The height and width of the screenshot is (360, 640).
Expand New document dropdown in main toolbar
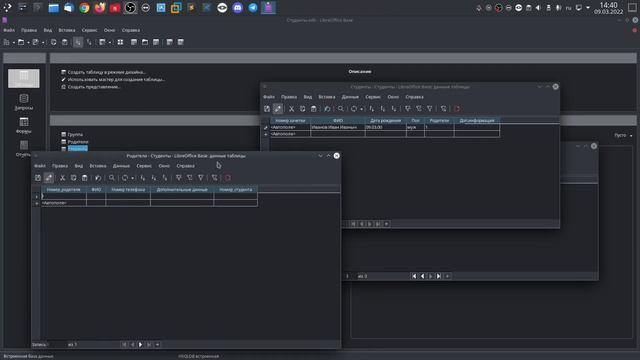[13, 42]
